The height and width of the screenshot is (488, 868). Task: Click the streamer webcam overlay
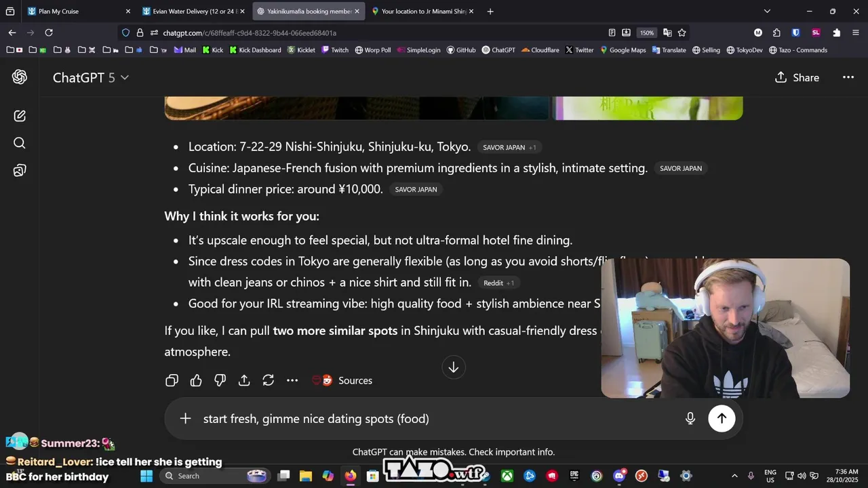tap(725, 328)
